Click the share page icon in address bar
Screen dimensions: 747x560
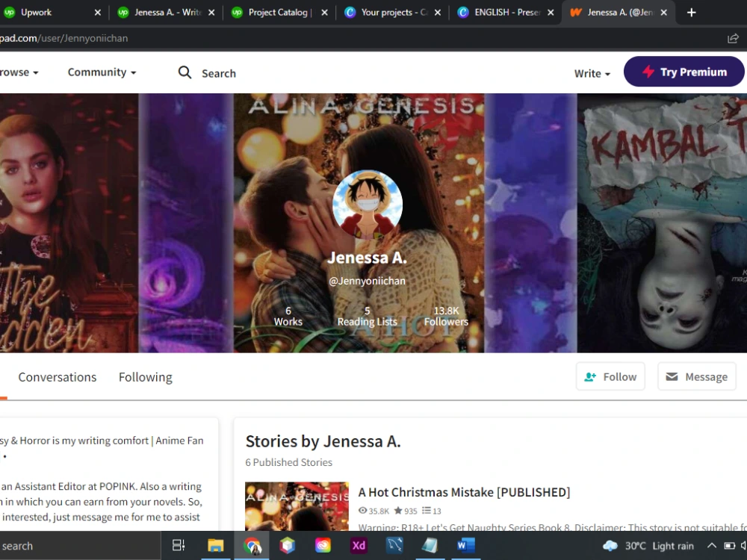pos(733,39)
